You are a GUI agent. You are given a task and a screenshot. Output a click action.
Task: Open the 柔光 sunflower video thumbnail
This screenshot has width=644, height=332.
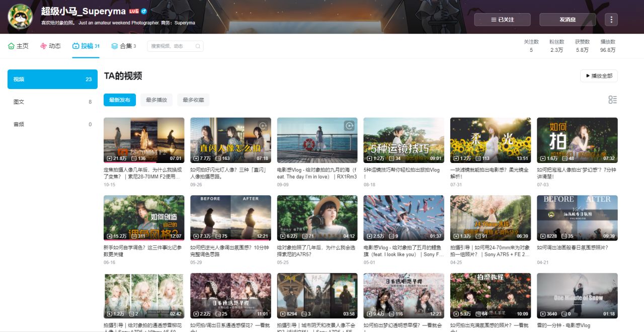[491, 140]
